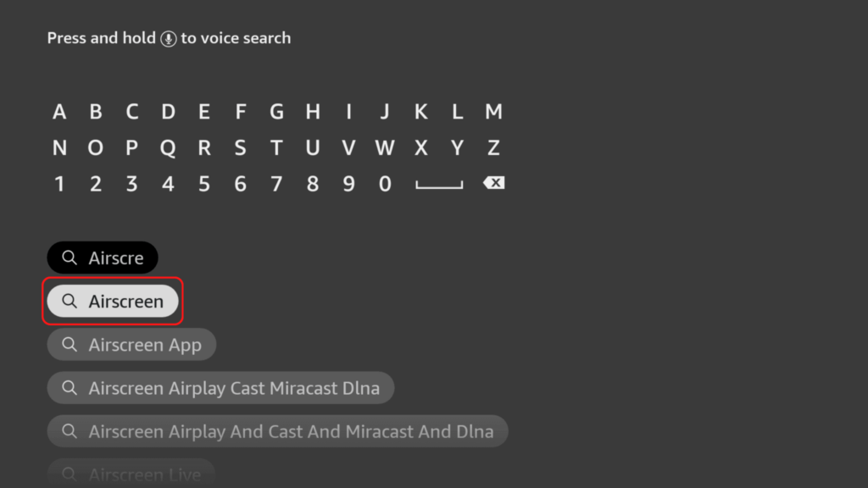868x488 pixels.
Task: Pick Airscreen Airplay And Cast And Miracast suggestion
Action: pyautogui.click(x=277, y=431)
